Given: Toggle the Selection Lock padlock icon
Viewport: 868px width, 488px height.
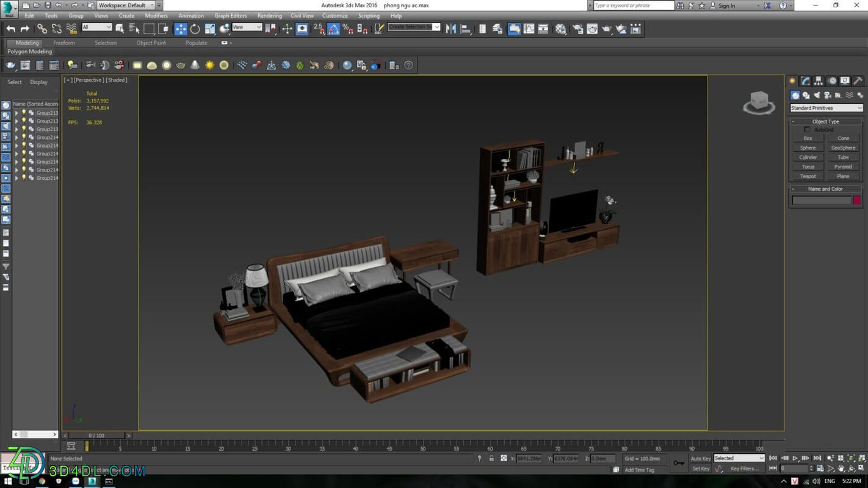Looking at the screenshot, I should pos(491,458).
